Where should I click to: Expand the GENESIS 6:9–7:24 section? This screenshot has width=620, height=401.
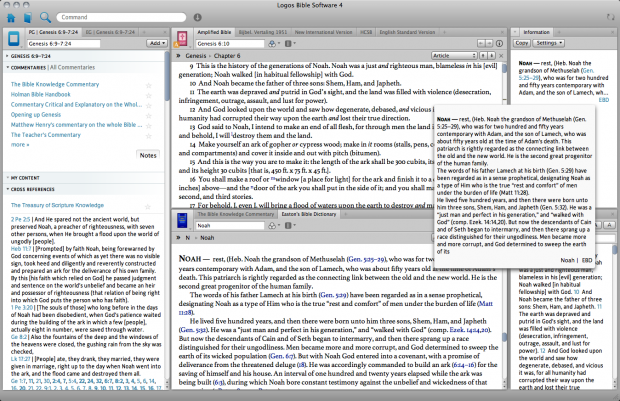(x=7, y=56)
